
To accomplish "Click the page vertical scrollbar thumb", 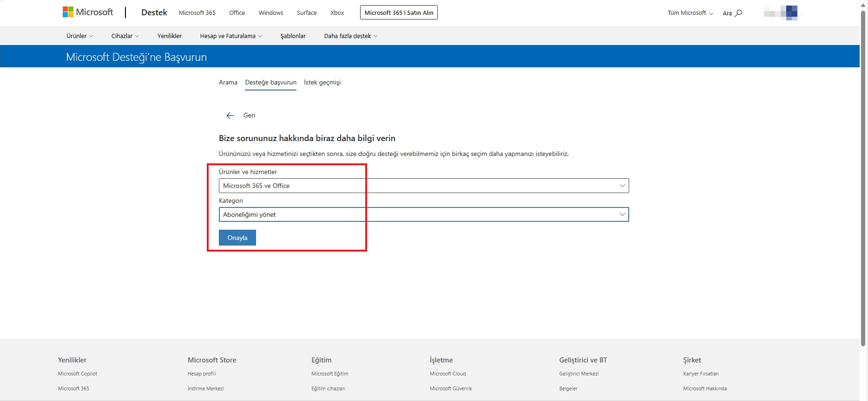I will pyautogui.click(x=863, y=178).
